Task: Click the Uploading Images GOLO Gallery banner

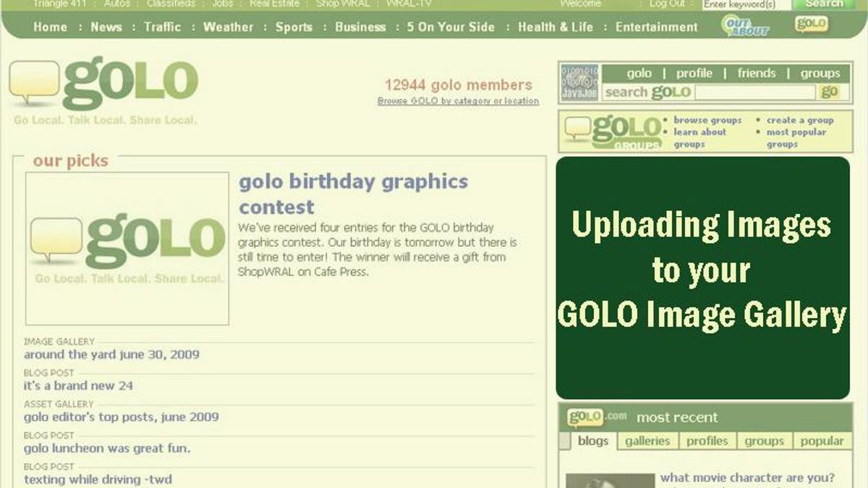Action: click(x=702, y=278)
